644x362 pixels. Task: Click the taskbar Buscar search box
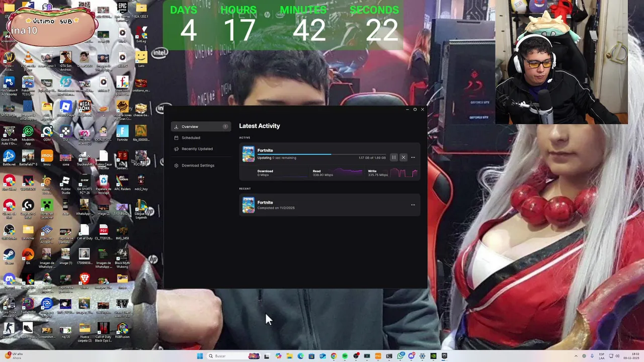point(233,356)
